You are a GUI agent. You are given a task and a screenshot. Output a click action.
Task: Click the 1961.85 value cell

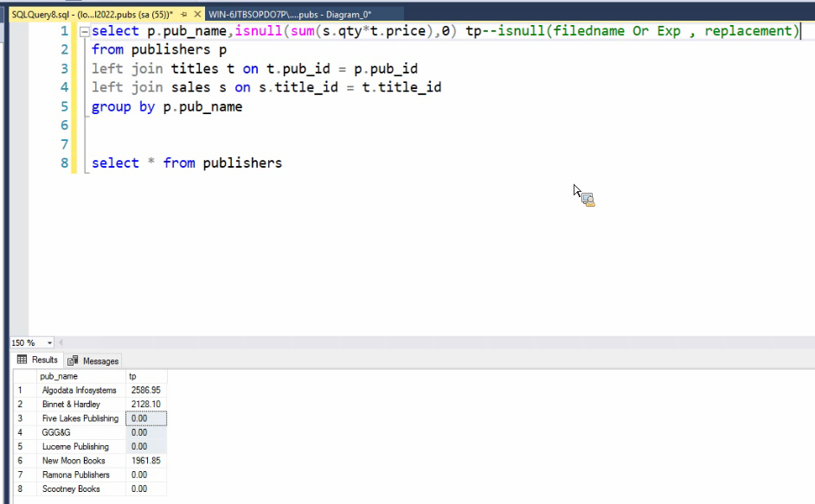point(146,461)
